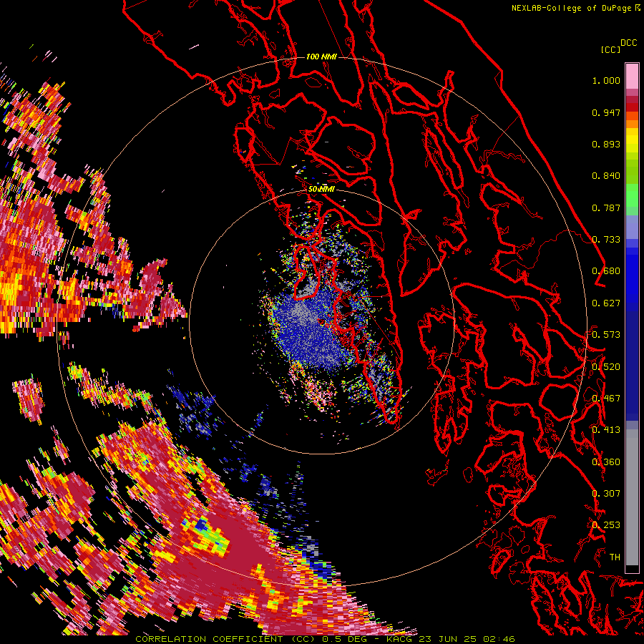The width and height of the screenshot is (644, 644).
Task: Select the 0.307 legend value
Action: [x=606, y=494]
